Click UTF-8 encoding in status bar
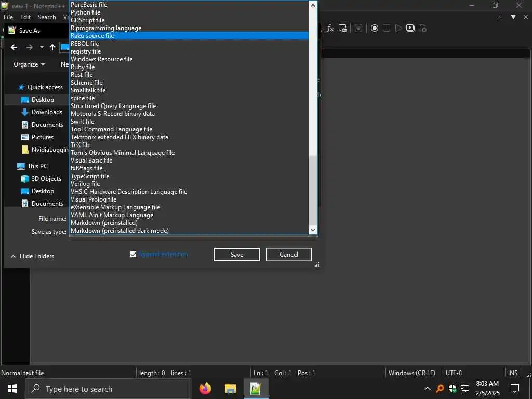 pyautogui.click(x=454, y=373)
